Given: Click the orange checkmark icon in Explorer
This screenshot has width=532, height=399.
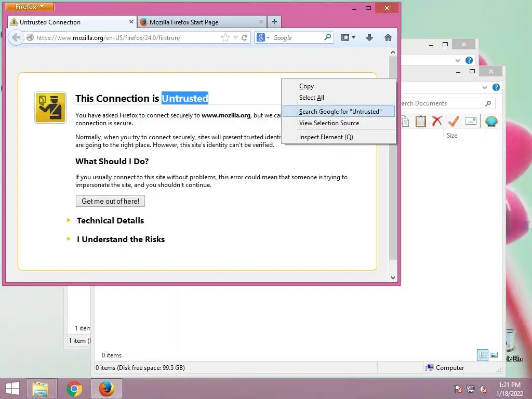Looking at the screenshot, I should point(454,121).
